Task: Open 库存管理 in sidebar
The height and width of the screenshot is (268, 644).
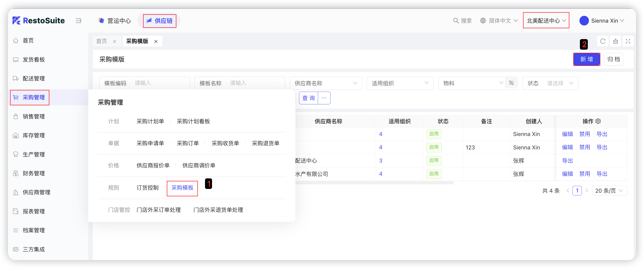Action: tap(34, 135)
